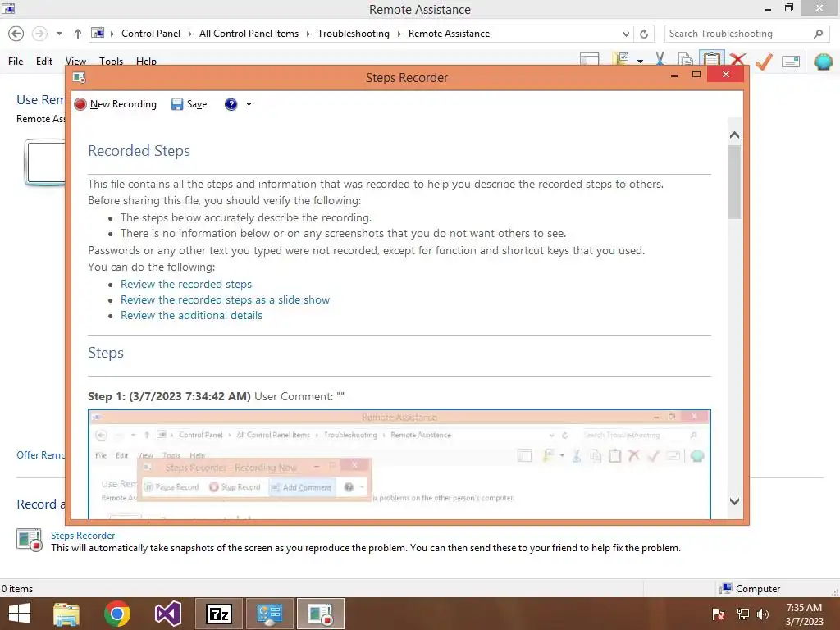Click the Back arrow in Explorer navigation
Viewport: 840px width, 630px height.
coord(16,34)
